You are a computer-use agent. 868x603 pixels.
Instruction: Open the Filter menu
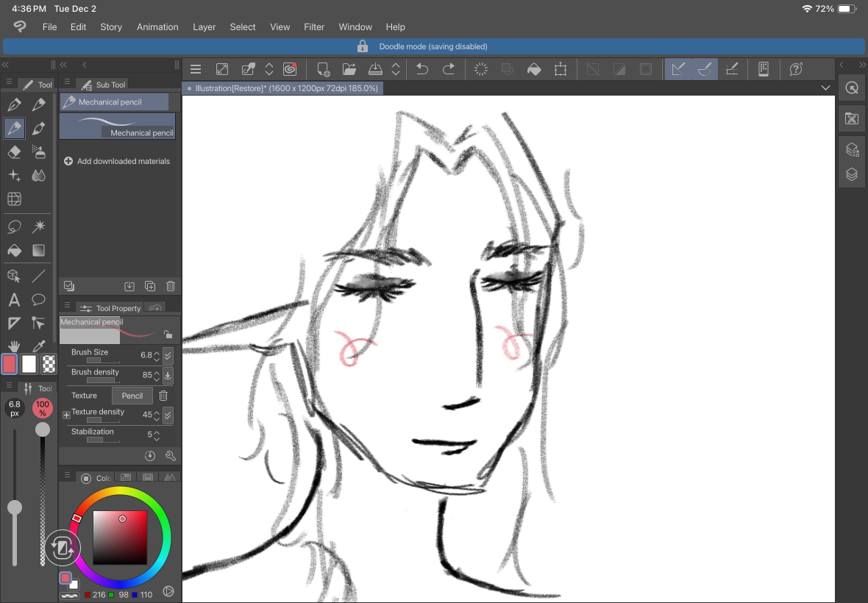pos(314,26)
